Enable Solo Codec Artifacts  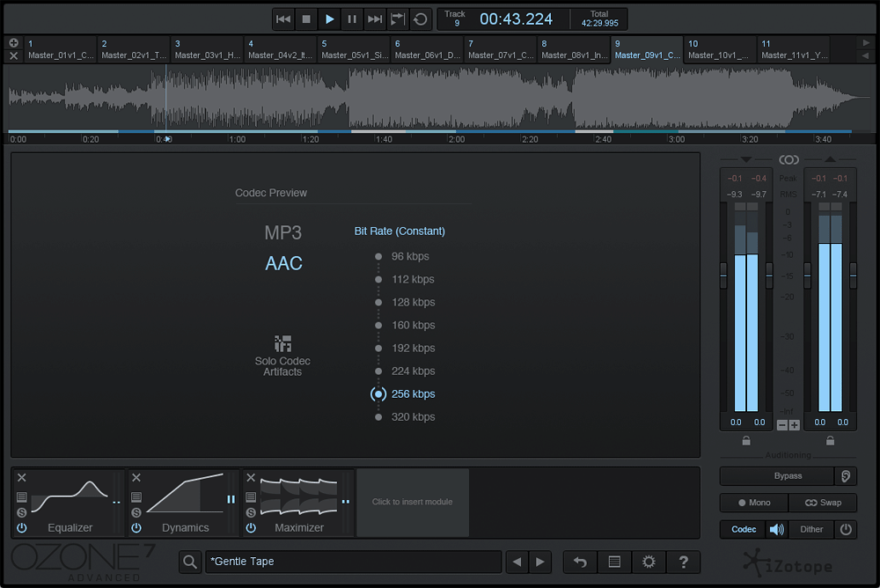click(x=282, y=356)
